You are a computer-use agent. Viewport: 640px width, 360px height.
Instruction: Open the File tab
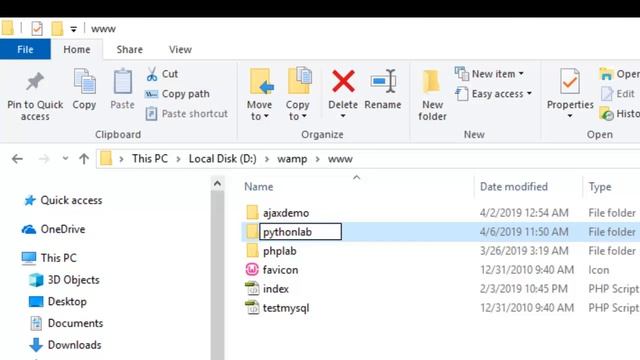tap(25, 49)
